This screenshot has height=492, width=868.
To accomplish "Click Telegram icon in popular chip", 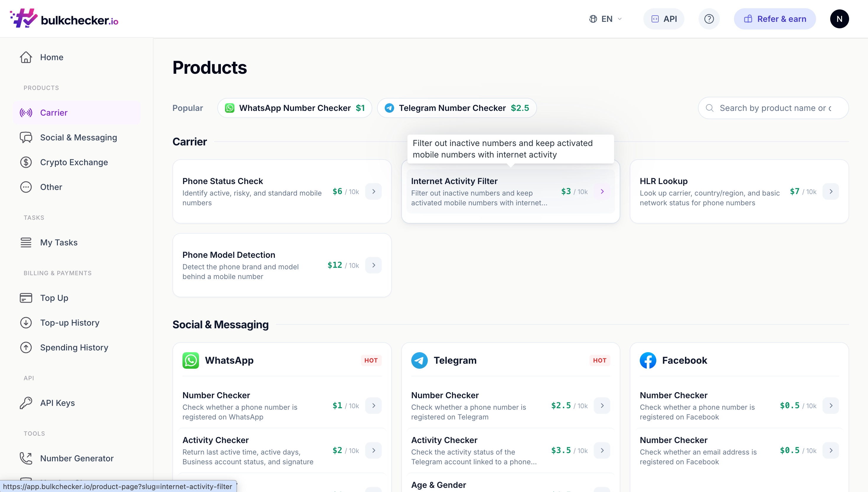I will 389,108.
